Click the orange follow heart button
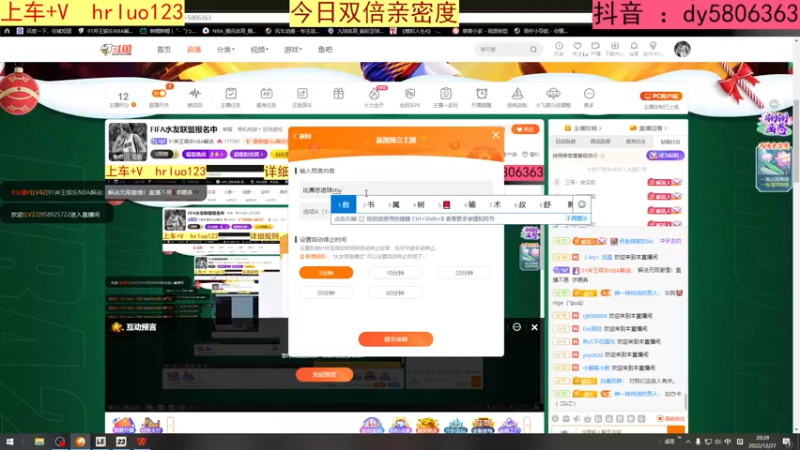 click(x=526, y=130)
